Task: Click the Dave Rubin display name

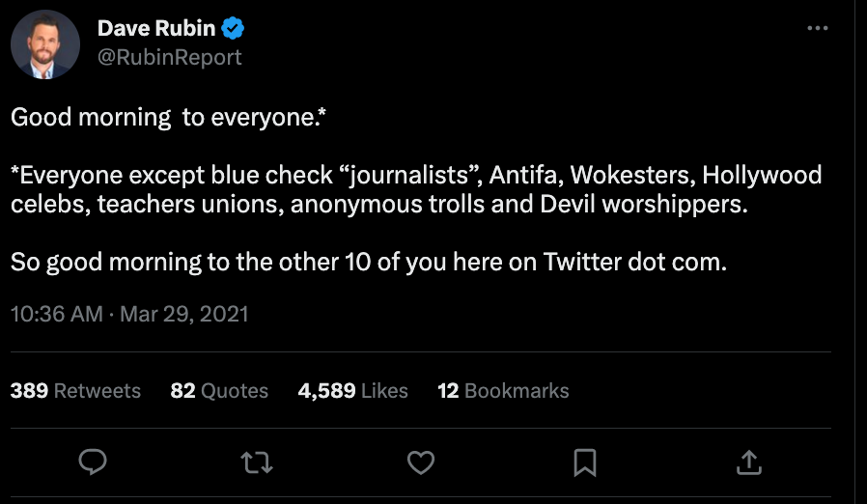Action: click(x=155, y=29)
